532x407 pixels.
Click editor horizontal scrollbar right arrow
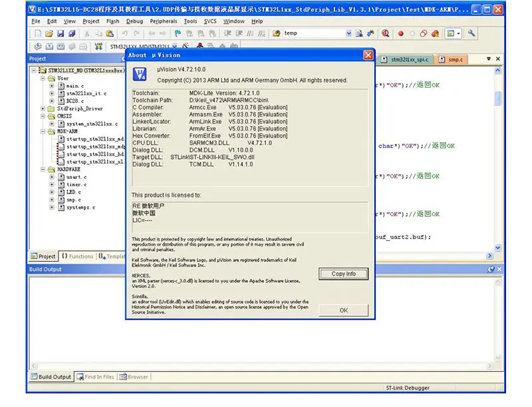coord(489,256)
